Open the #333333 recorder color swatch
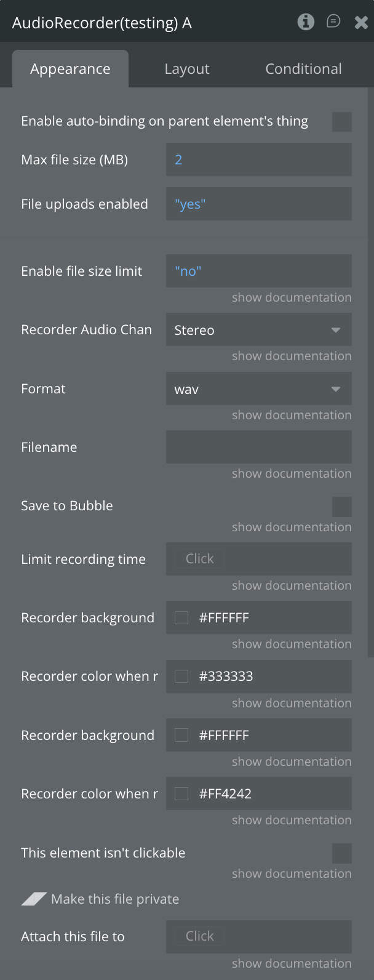374x980 pixels. 181,677
